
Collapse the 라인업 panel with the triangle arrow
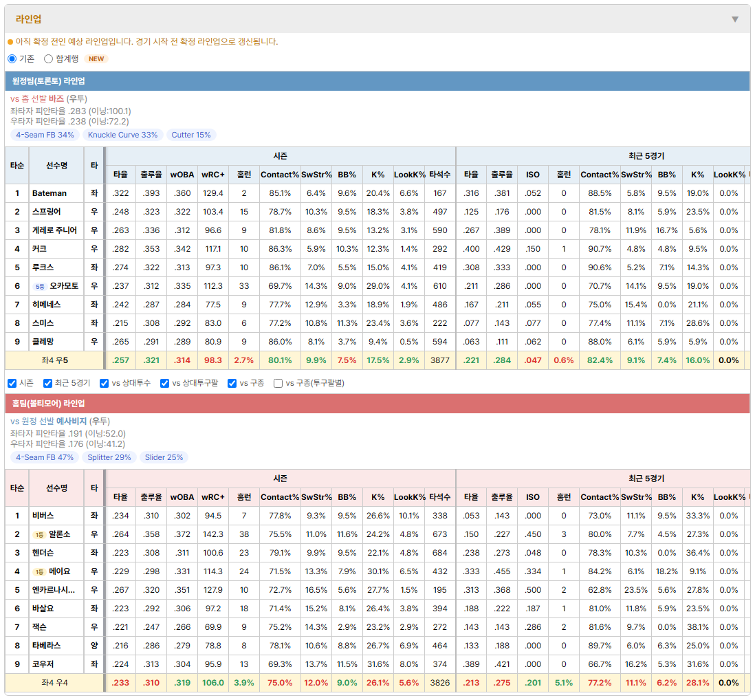coord(735,19)
